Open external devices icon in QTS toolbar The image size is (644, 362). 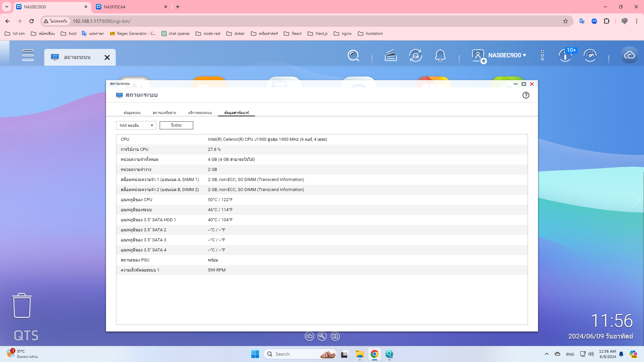[x=416, y=55]
